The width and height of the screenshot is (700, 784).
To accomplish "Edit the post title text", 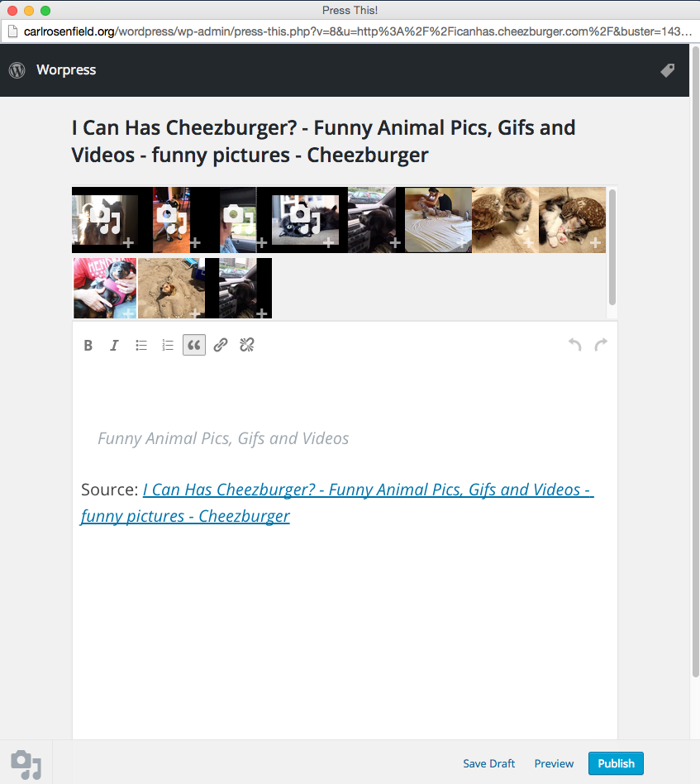I will coord(324,141).
